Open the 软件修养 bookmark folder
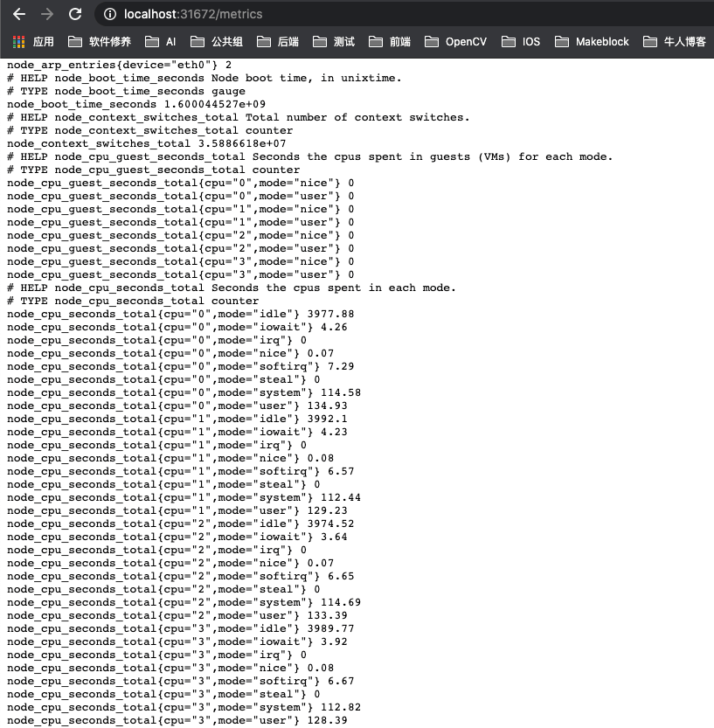Screen dimensions: 714x728 pyautogui.click(x=100, y=42)
